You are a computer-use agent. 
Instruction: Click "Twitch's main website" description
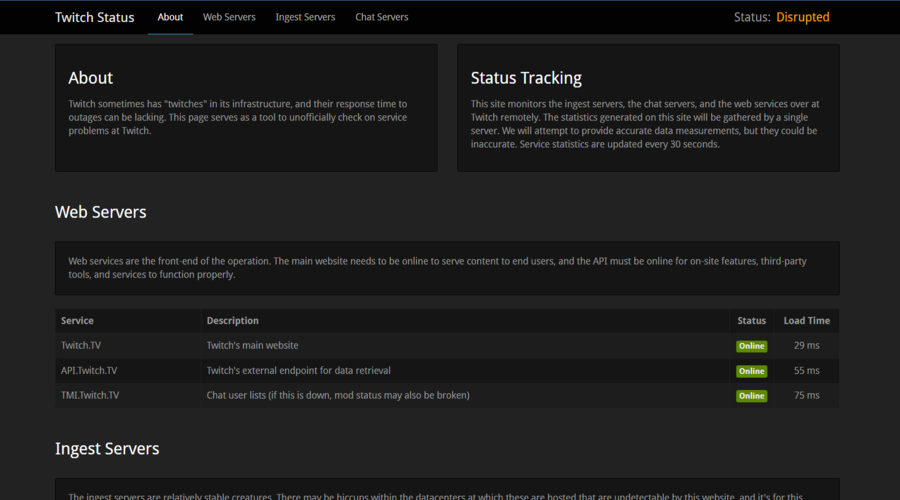tap(253, 346)
